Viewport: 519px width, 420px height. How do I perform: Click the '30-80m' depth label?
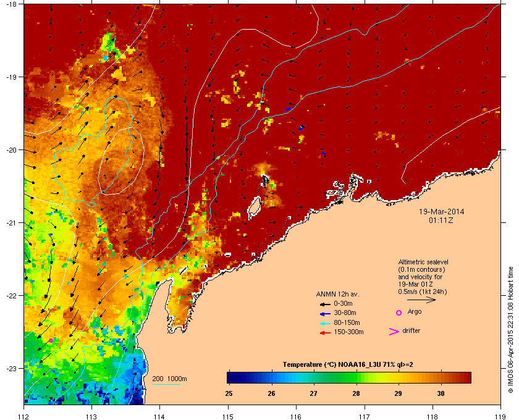pos(345,313)
